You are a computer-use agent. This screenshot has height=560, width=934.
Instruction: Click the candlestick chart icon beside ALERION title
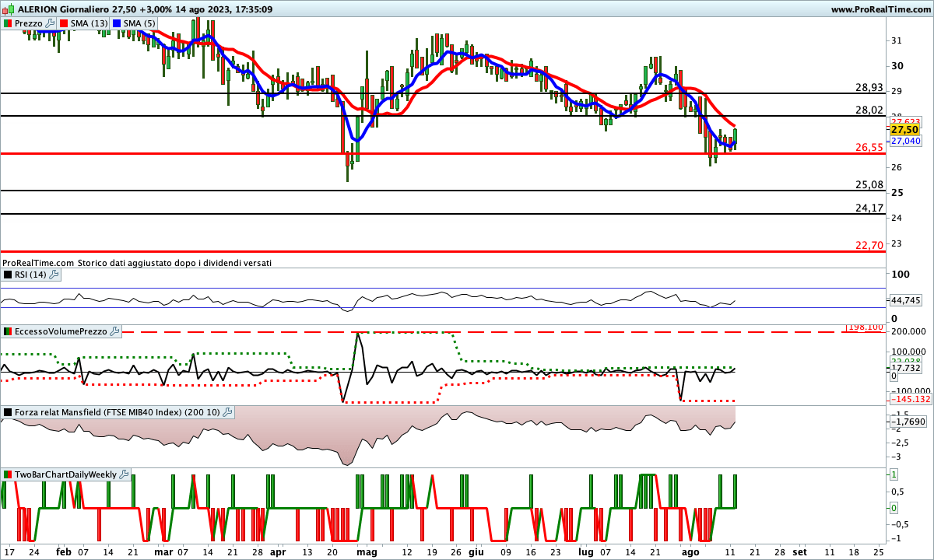click(8, 9)
